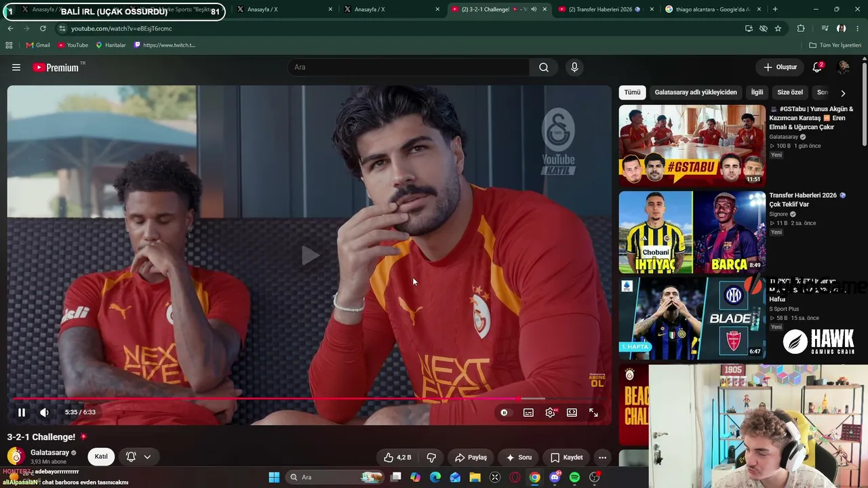868x488 pixels.
Task: Open the Twitch bookmark
Action: (x=165, y=45)
